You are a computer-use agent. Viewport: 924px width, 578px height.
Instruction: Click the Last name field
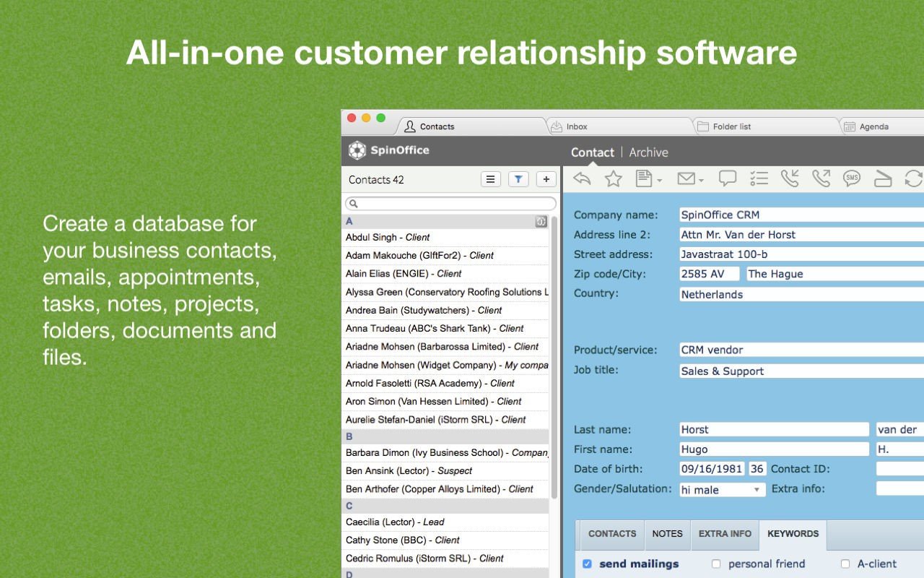[774, 430]
